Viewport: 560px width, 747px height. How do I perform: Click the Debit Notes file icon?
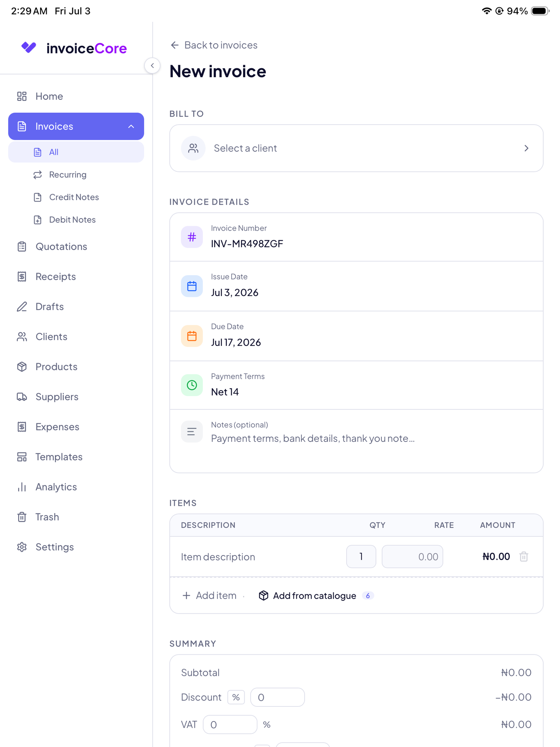tap(37, 220)
